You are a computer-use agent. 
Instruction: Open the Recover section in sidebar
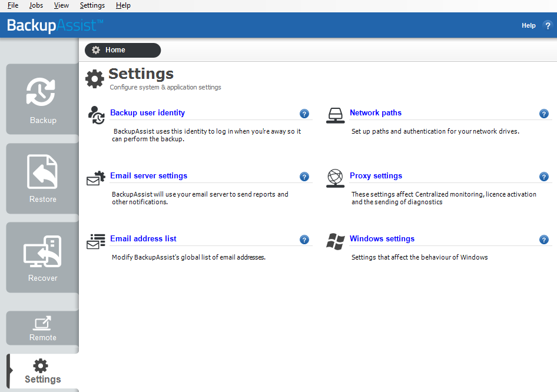point(42,257)
